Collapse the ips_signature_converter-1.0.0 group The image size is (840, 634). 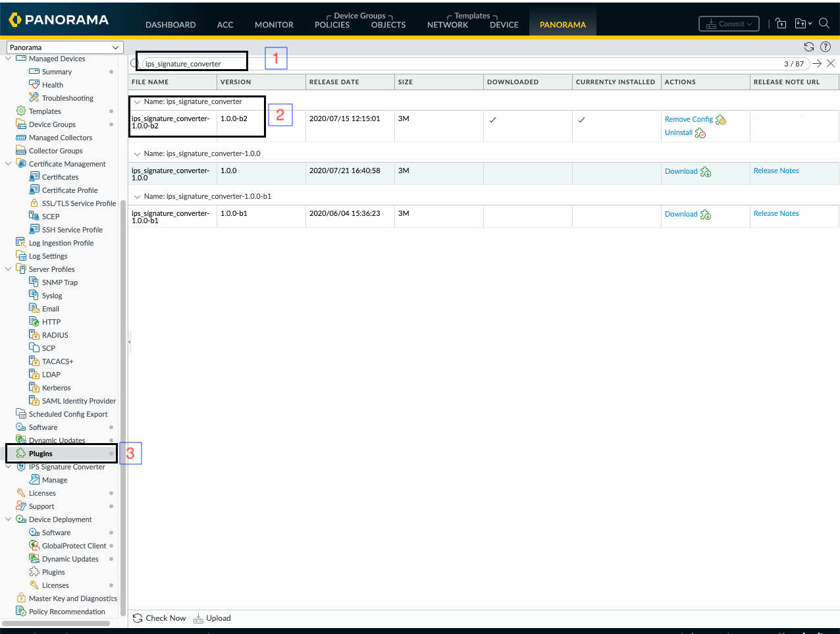tap(137, 154)
